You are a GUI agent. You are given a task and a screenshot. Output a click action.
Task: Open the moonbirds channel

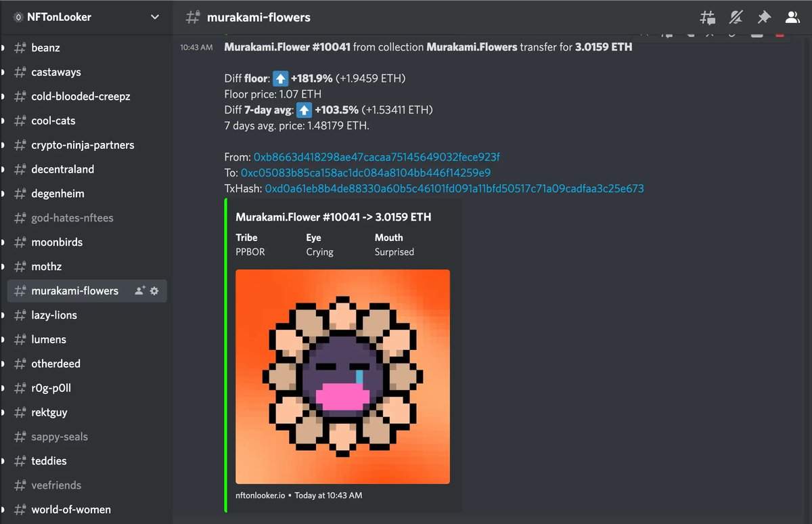(87, 242)
